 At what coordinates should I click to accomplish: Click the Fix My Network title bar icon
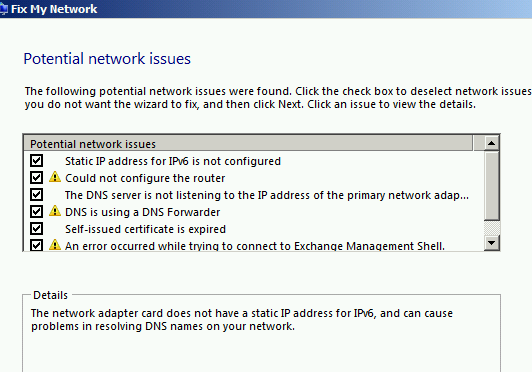3,9
